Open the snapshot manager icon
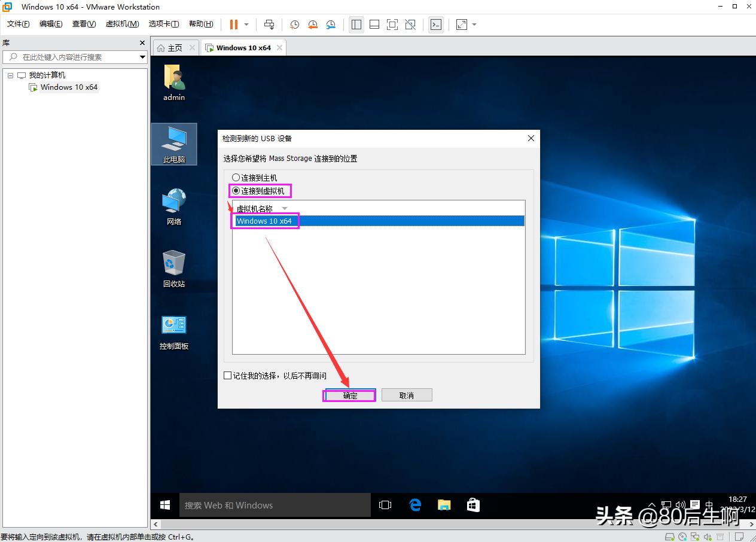The height and width of the screenshot is (542, 756). 331,25
